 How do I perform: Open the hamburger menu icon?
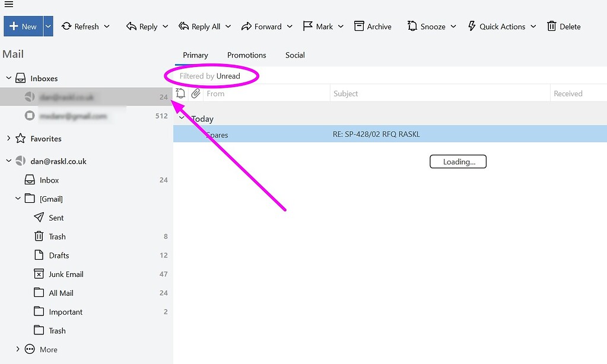[8, 5]
